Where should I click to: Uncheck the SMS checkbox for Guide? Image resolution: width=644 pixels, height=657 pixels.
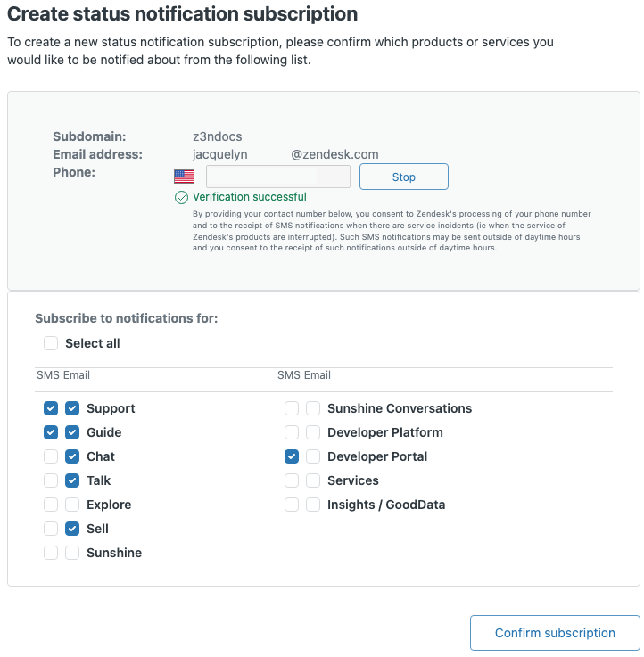(x=51, y=432)
